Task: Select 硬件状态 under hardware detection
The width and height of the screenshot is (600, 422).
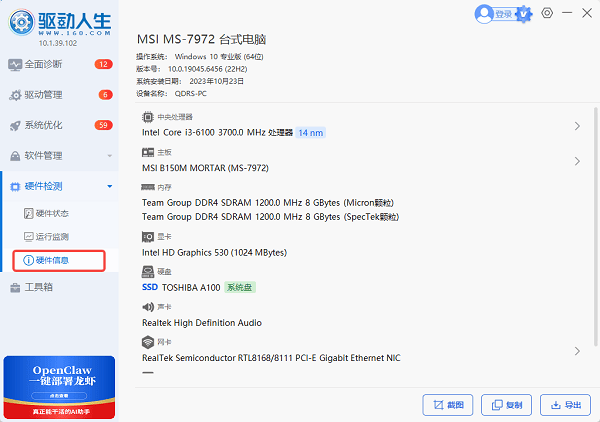Action: pos(52,213)
